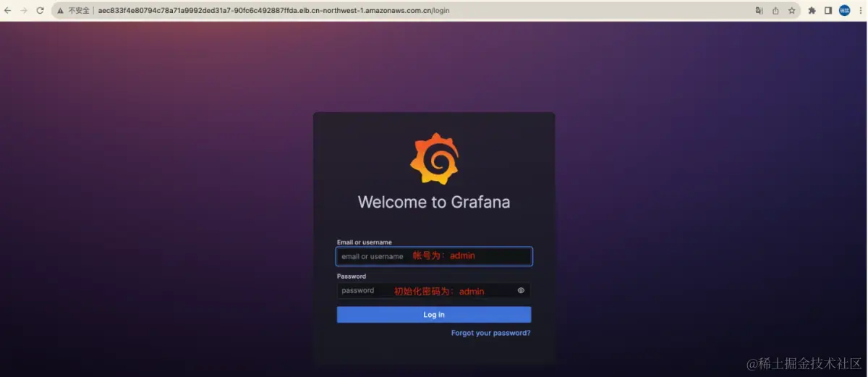This screenshot has width=868, height=377.
Task: Reload the Grafana login page
Action: [x=40, y=11]
